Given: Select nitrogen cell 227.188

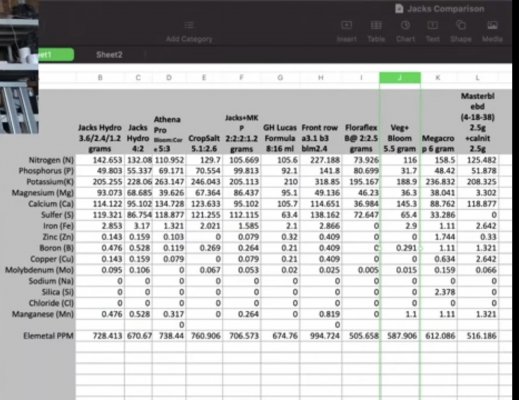Looking at the screenshot, I should (320, 160).
